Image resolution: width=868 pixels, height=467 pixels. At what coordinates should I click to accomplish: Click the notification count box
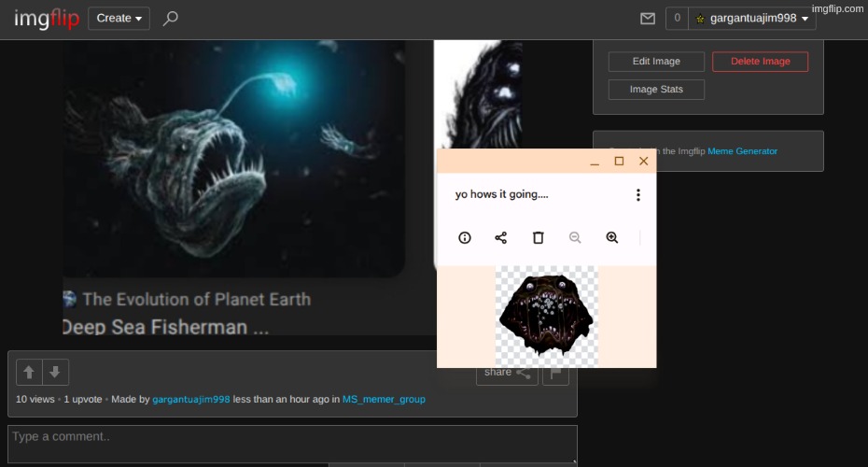pyautogui.click(x=677, y=19)
